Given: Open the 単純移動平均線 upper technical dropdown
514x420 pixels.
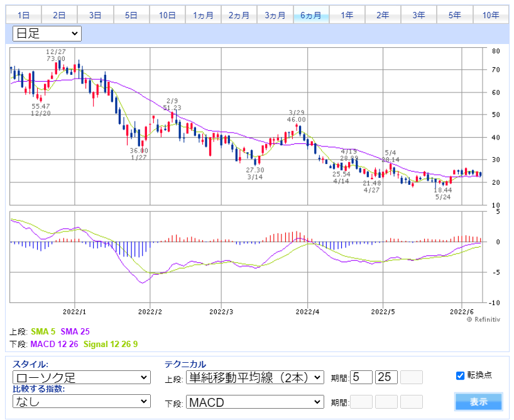Looking at the screenshot, I should tap(255, 377).
